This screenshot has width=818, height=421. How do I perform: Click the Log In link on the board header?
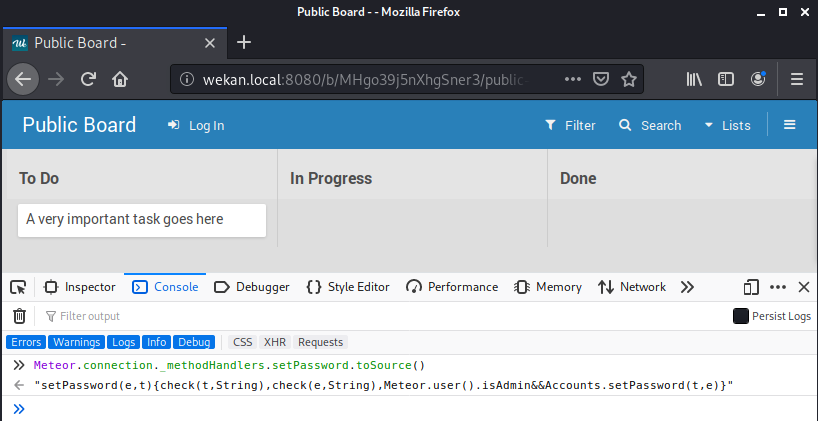[196, 125]
